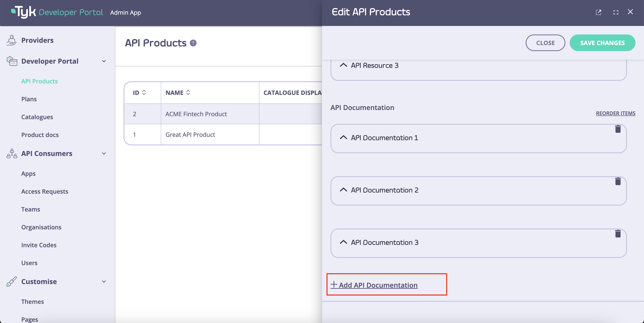The image size is (644, 323).
Task: Click the Developer Portal sidebar icon
Action: (x=12, y=61)
